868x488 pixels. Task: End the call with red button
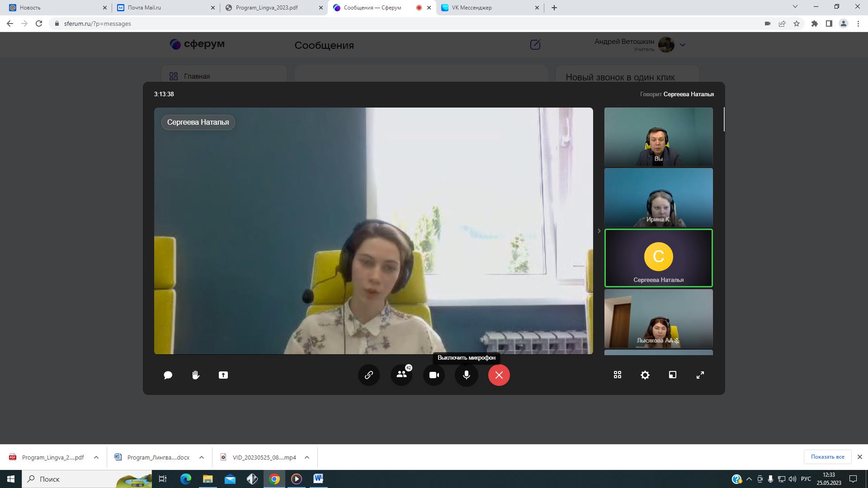[499, 375]
